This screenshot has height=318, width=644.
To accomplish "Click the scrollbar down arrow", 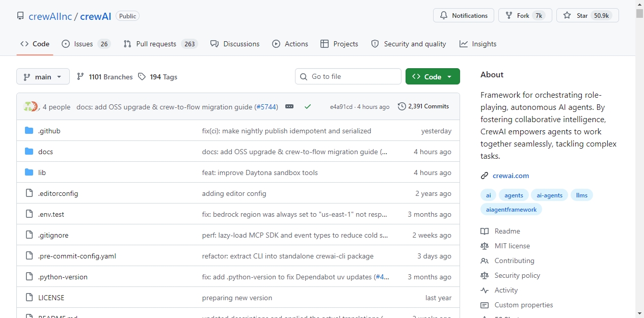I will pos(639,313).
